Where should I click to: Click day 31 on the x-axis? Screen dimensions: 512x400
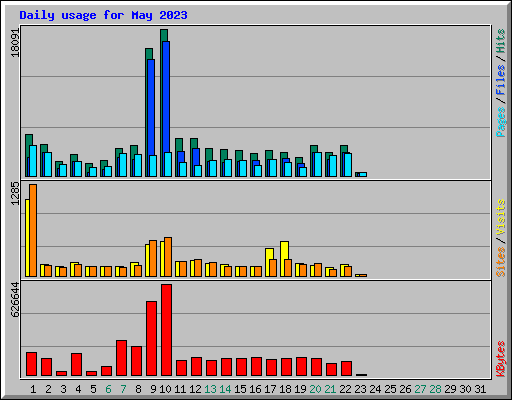click(x=480, y=389)
